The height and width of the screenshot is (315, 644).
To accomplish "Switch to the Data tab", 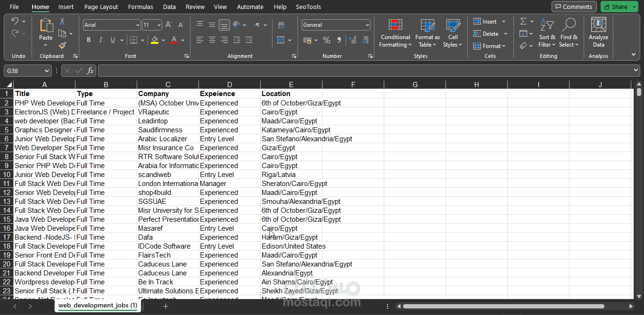I will (169, 7).
